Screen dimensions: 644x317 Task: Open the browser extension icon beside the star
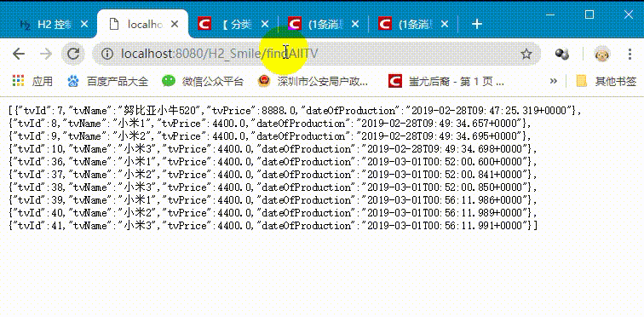click(x=561, y=54)
